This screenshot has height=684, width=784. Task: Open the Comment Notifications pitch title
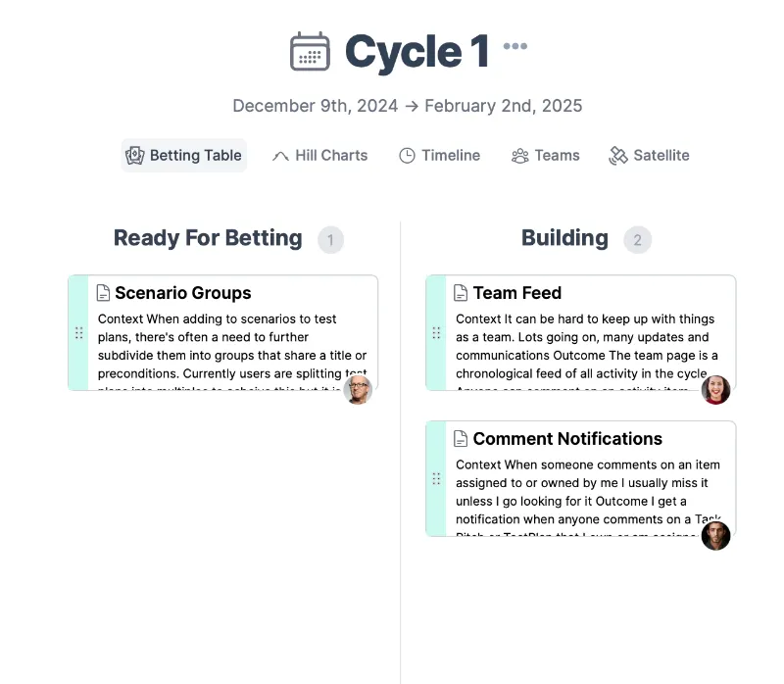pyautogui.click(x=567, y=438)
